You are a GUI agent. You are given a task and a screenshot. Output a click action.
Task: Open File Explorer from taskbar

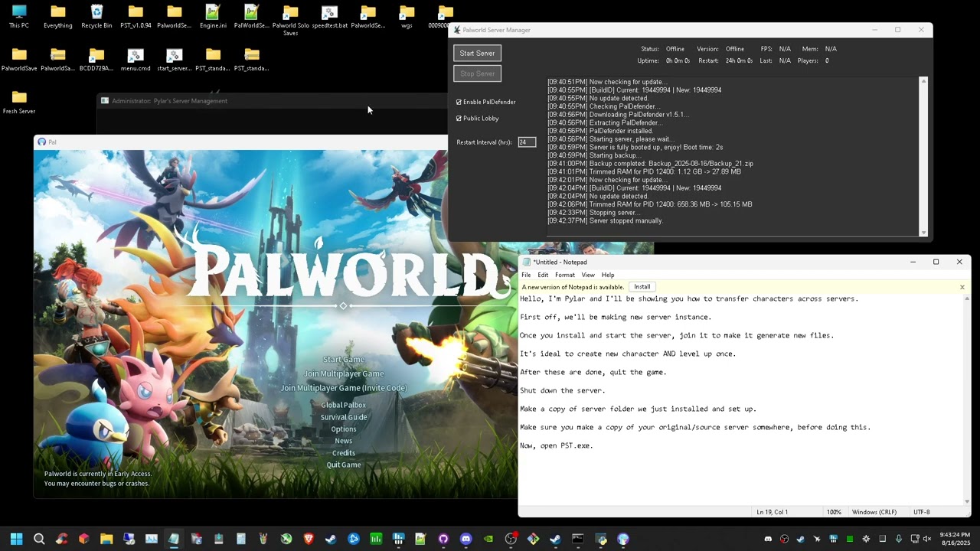tap(106, 539)
